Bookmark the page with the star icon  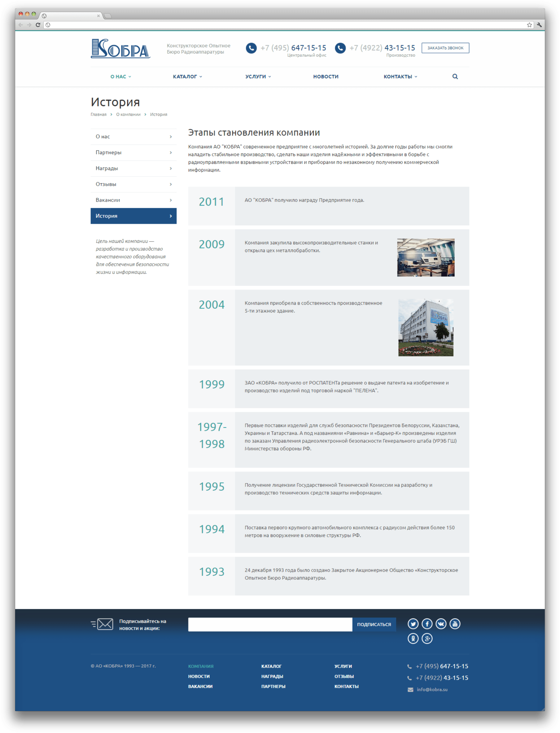pos(529,25)
